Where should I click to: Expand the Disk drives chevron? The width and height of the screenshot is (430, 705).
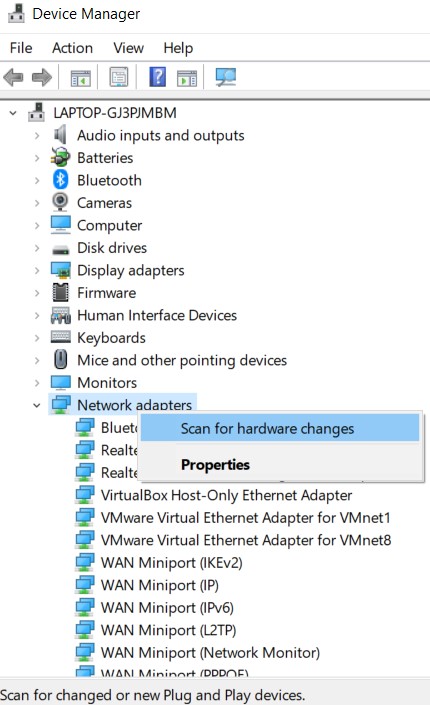[37, 248]
